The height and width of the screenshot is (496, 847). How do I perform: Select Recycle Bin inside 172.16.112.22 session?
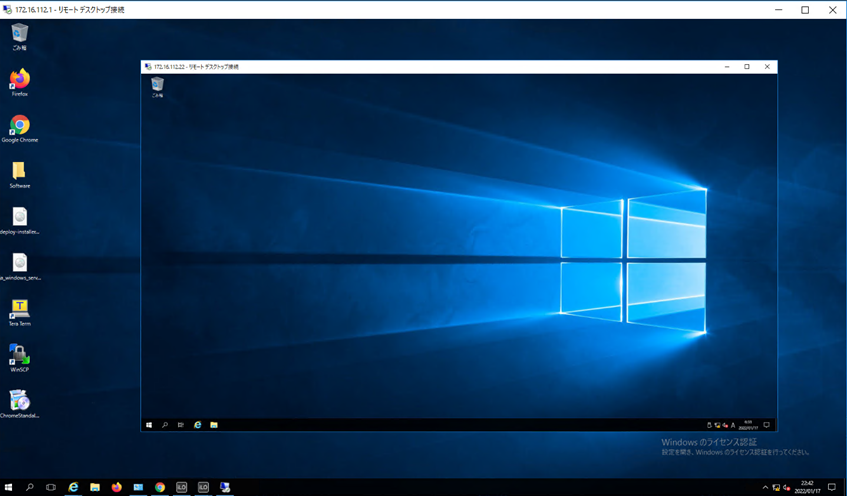(157, 87)
